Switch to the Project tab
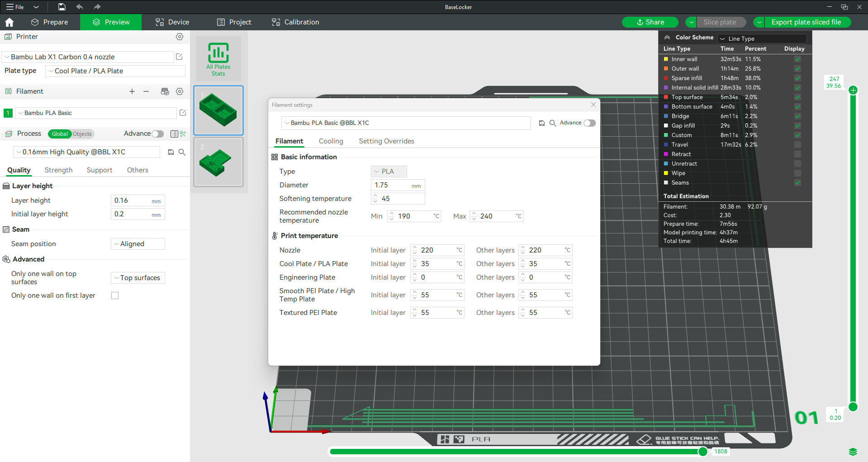Viewport: 868px width, 462px height. (234, 22)
